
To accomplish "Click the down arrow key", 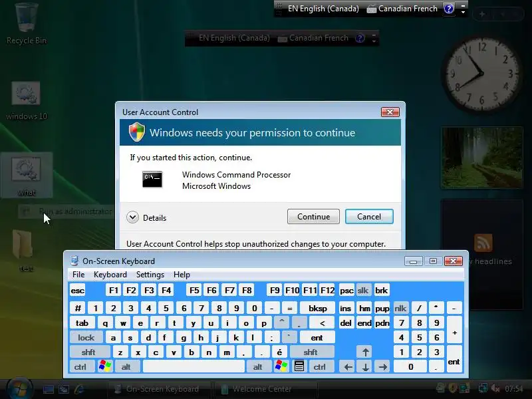I will (365, 367).
